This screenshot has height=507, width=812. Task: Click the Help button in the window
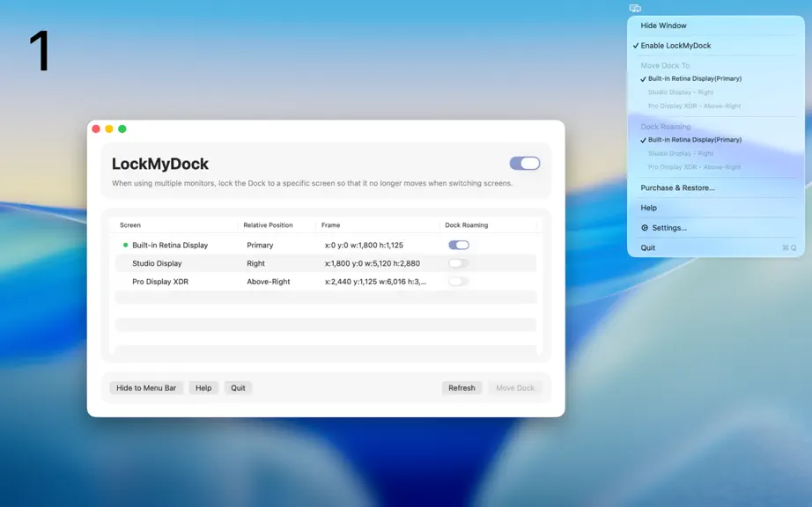point(203,388)
